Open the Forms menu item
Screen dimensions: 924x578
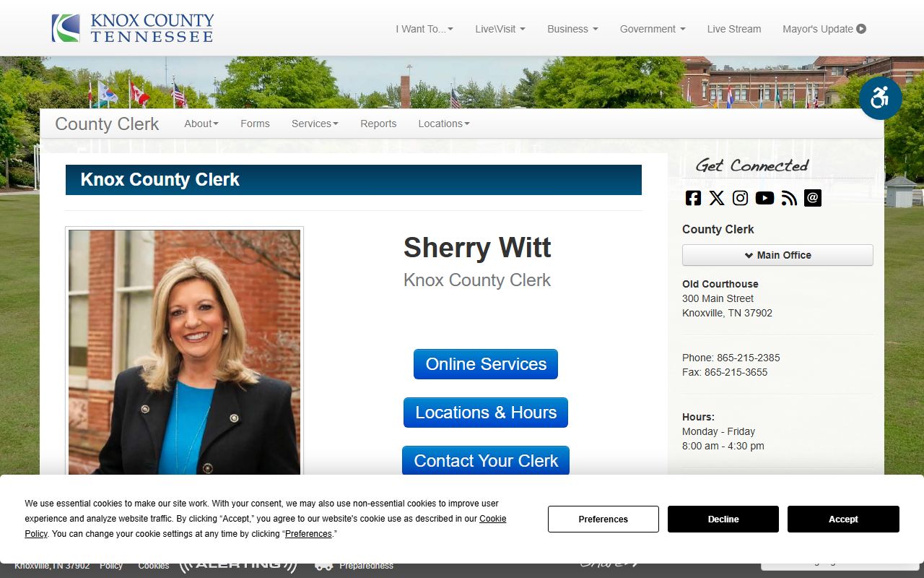(x=255, y=124)
